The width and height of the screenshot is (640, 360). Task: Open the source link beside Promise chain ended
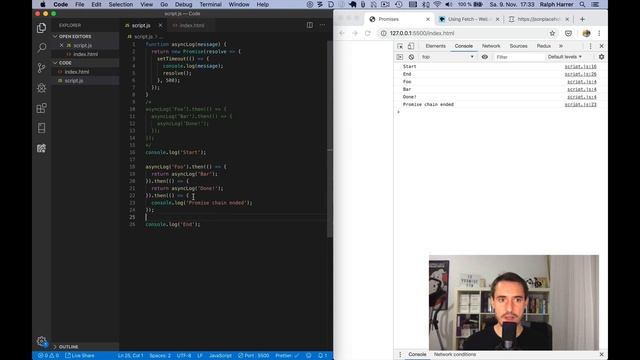pyautogui.click(x=580, y=104)
